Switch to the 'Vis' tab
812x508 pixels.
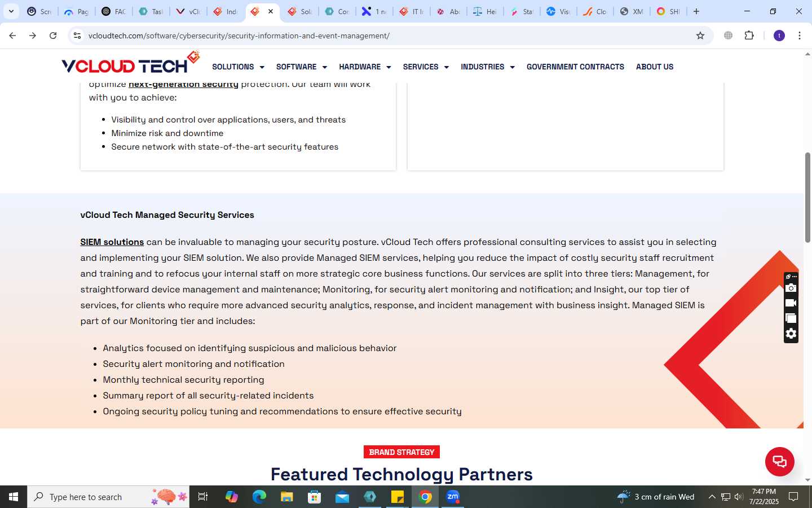click(x=559, y=11)
